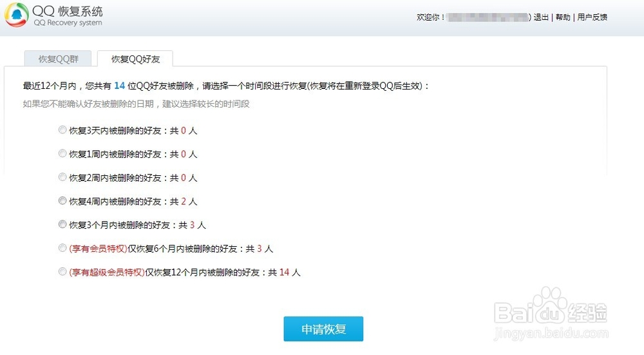The image size is (644, 355).
Task: Click the (享有超级会员特权) red label
Action: pos(107,273)
